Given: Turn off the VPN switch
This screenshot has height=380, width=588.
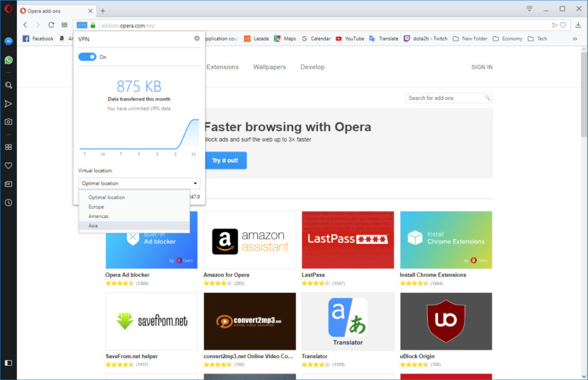Looking at the screenshot, I should click(87, 57).
